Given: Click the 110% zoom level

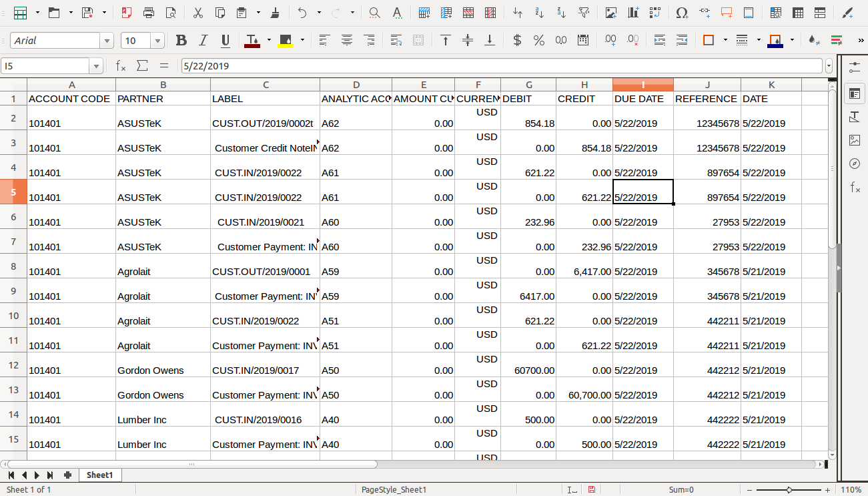Looking at the screenshot, I should [851, 489].
